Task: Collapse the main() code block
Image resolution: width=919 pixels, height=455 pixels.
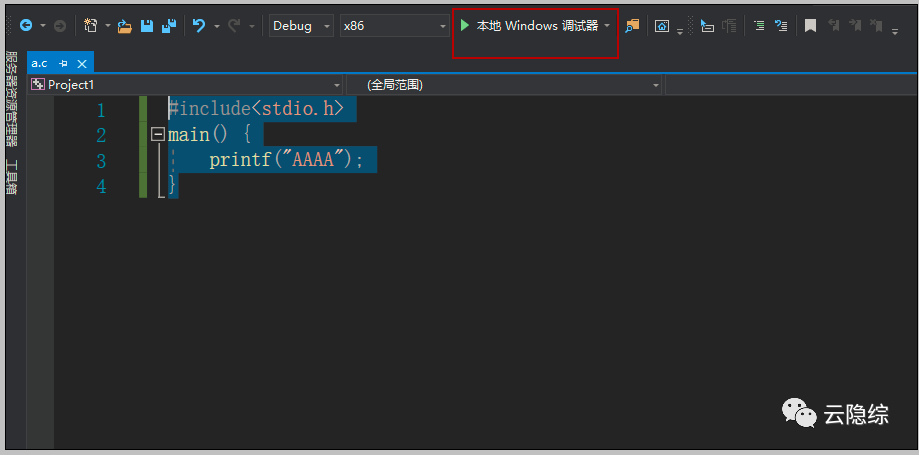Action: coord(157,135)
